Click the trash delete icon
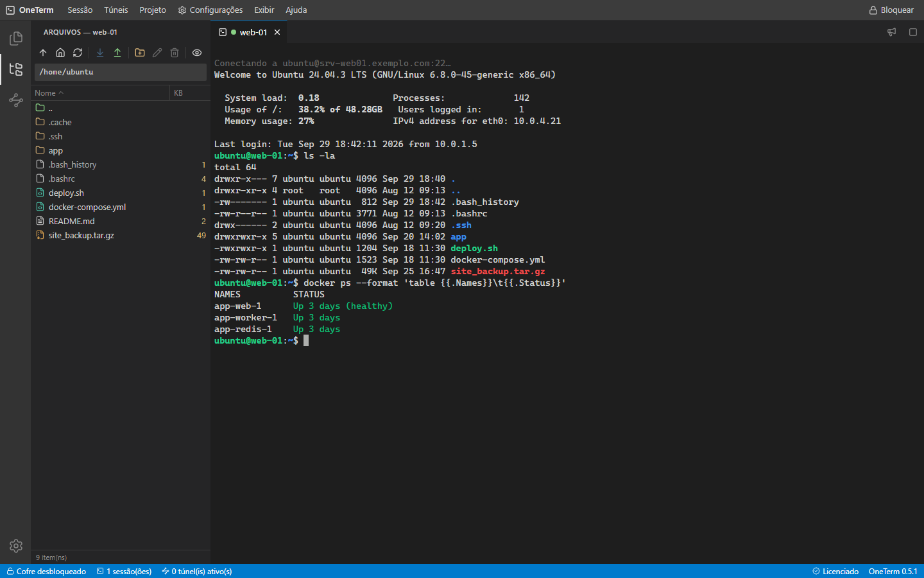Screen dimensions: 924x578 tap(175, 53)
